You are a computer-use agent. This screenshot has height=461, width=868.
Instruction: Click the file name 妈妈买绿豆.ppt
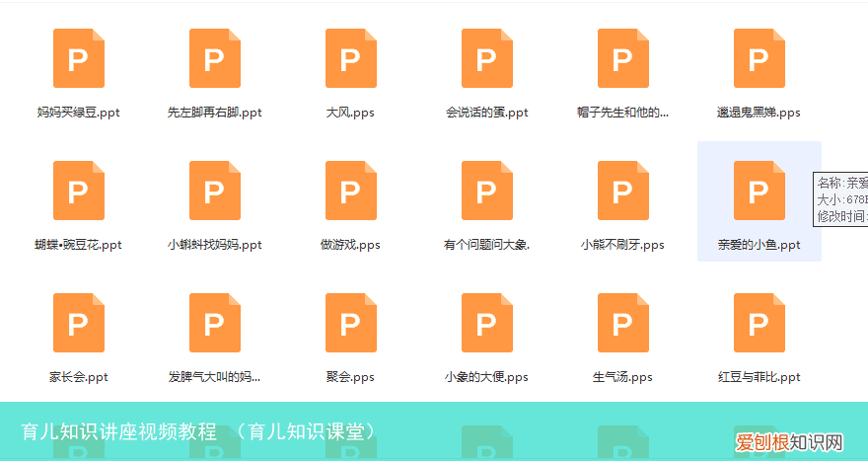coord(79,113)
